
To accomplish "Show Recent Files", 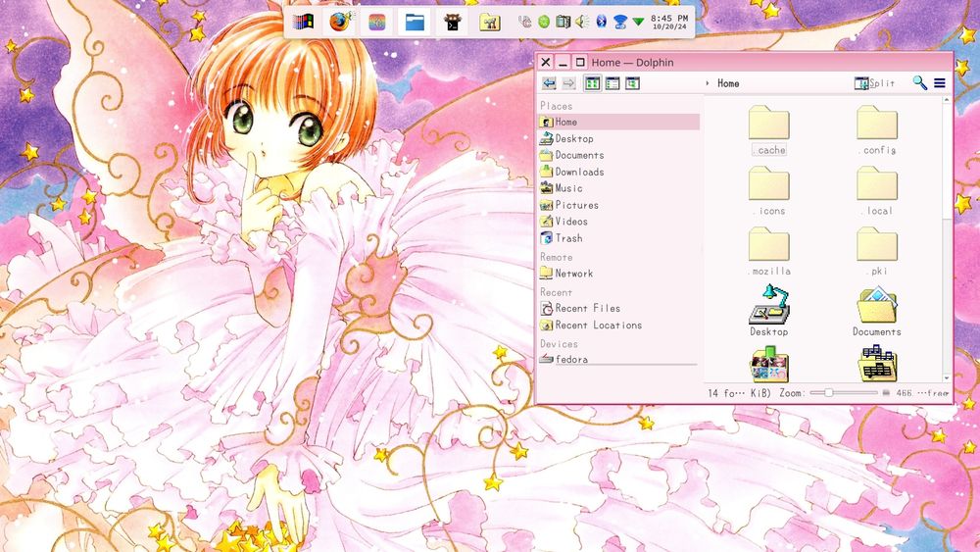I will click(x=618, y=308).
